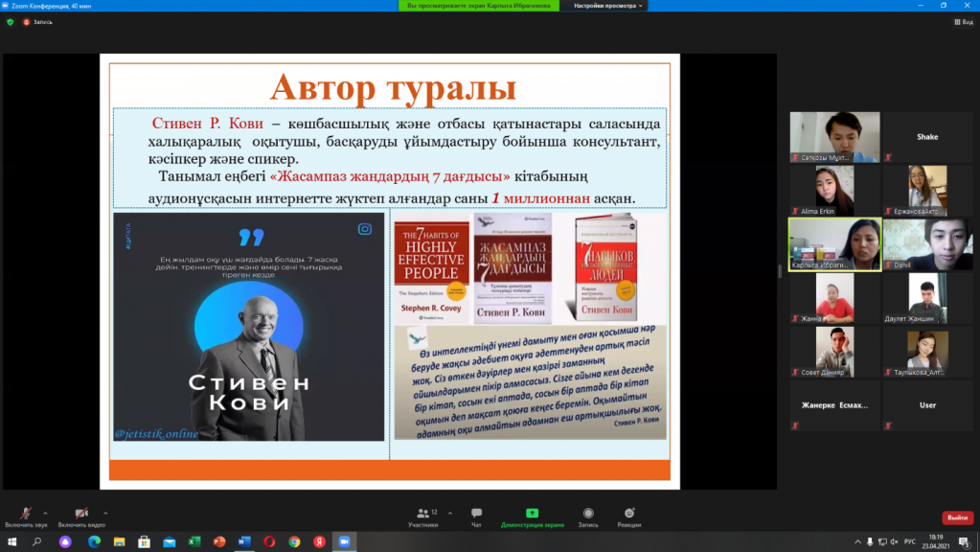Start sharing via Демонстрация экрана
Viewport: 980px width, 552px height.
533,517
